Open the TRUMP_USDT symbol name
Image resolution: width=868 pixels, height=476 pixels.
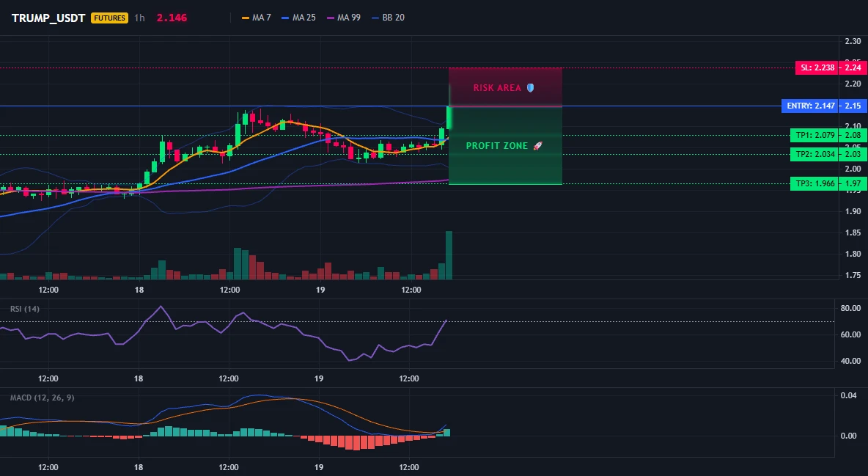click(x=48, y=18)
